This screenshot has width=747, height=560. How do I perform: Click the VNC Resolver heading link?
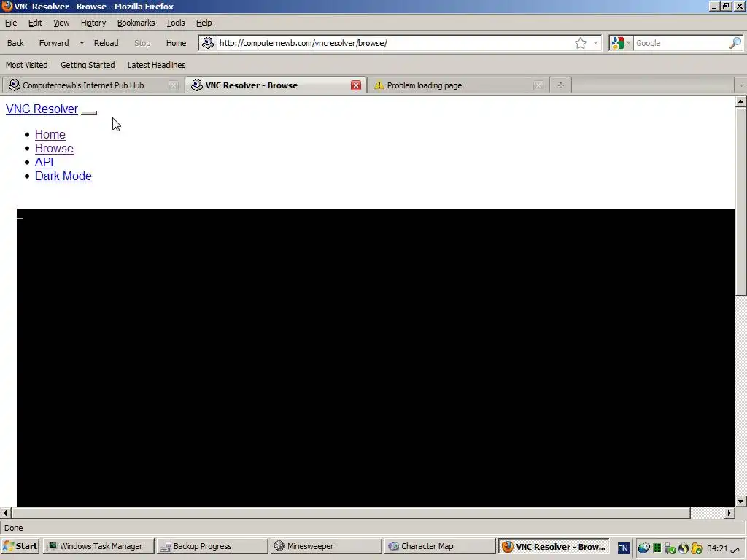tap(42, 109)
